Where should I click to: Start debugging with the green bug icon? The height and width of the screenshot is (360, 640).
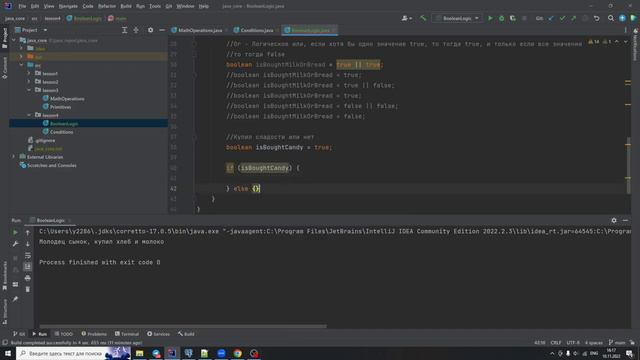502,18
